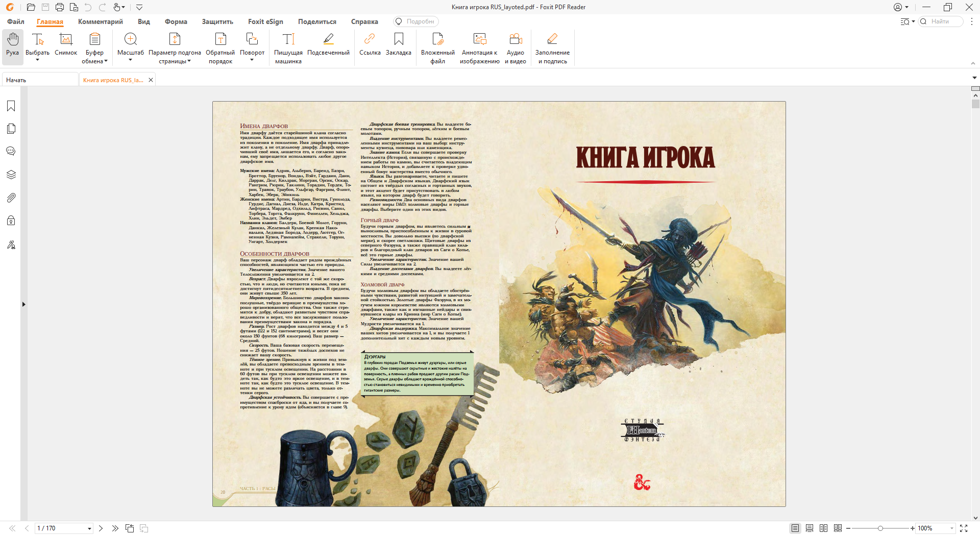Screen dimensions: 980x536
Task: Expand the Поворот dropdown arrow
Action: pos(252,60)
